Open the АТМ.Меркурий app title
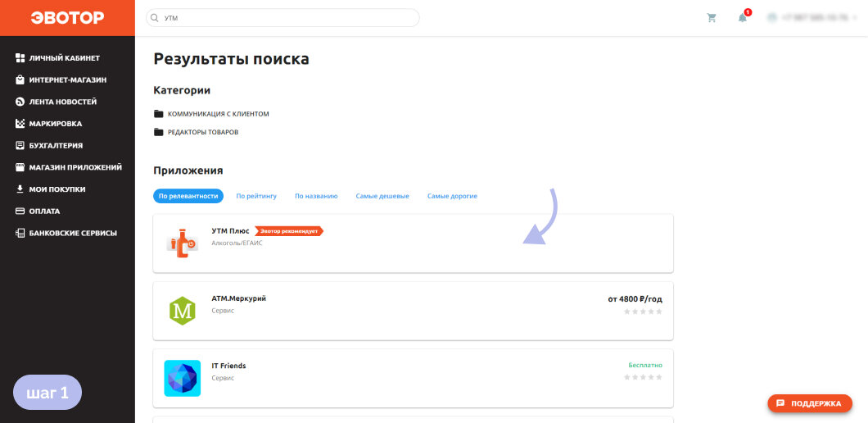This screenshot has height=423, width=868. tap(238, 298)
